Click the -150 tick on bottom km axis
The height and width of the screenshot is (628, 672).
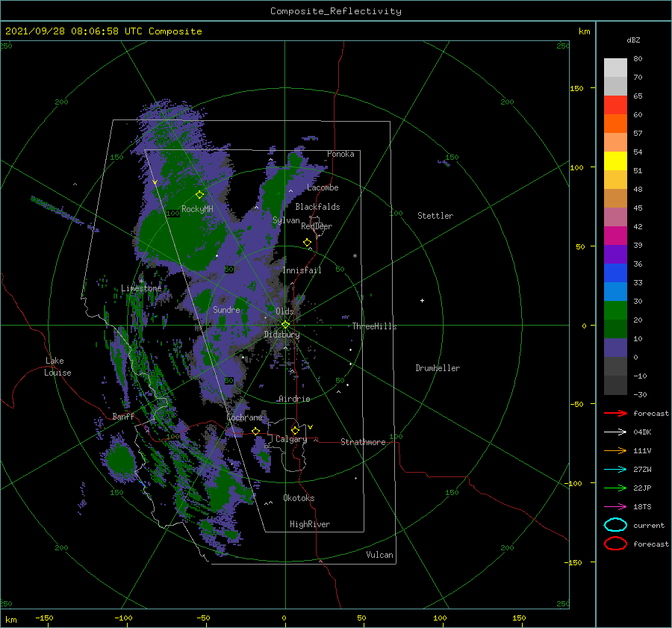[44, 618]
